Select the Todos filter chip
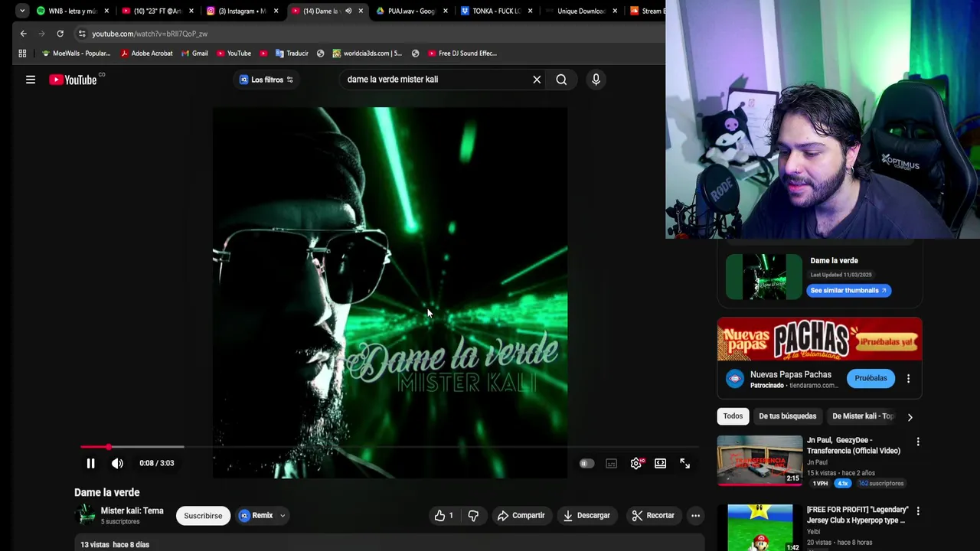 [733, 416]
